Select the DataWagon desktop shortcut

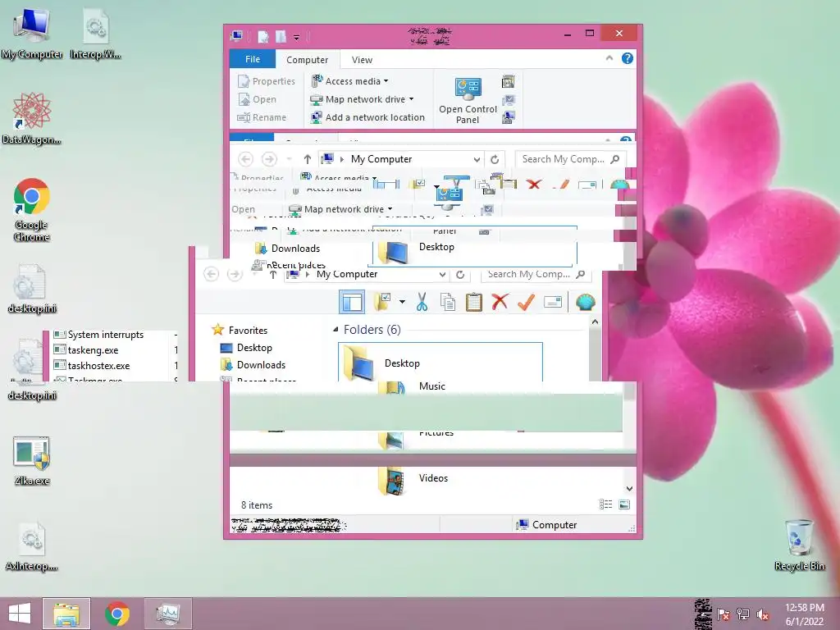pyautogui.click(x=32, y=118)
